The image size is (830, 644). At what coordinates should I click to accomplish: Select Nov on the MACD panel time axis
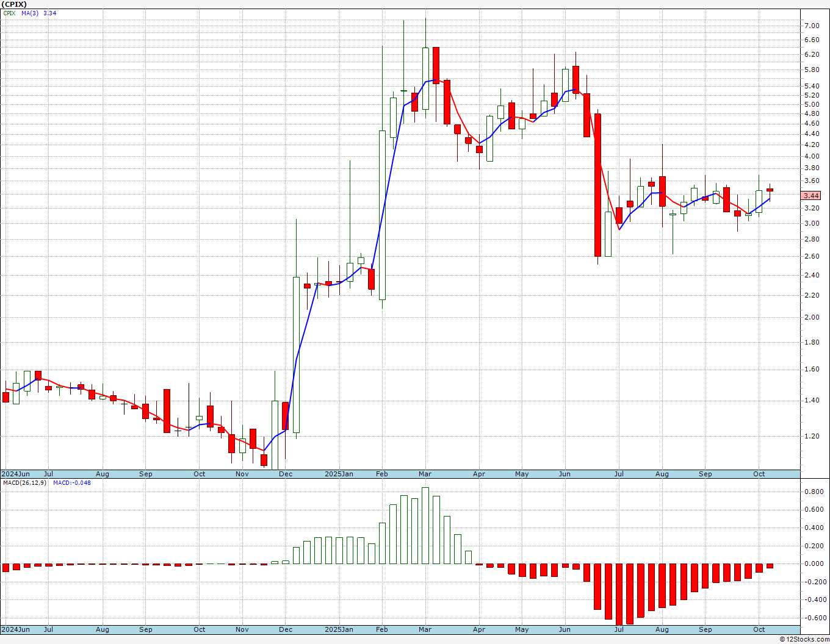pos(242,629)
